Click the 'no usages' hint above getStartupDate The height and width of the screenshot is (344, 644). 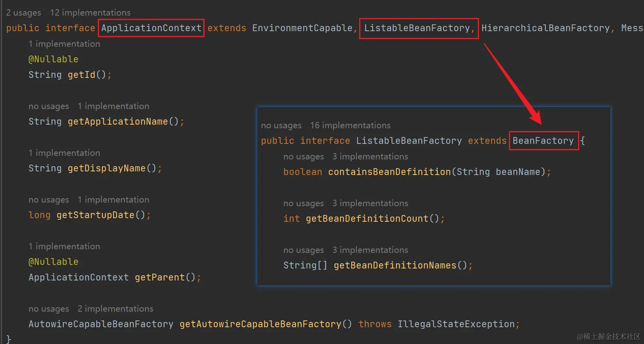[x=49, y=200]
